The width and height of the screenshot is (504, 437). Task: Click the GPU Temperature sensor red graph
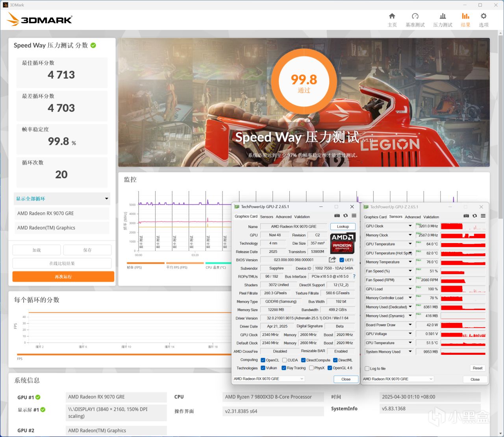click(463, 244)
